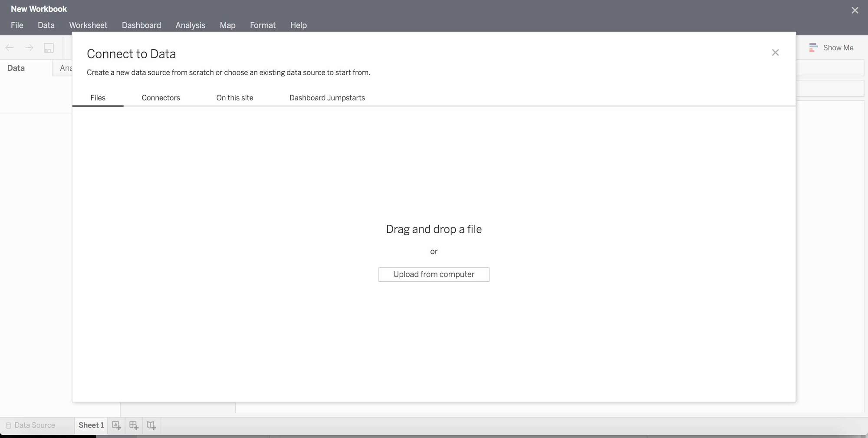Screen dimensions: 868x438
Task: Close the Connect to Data dialog
Action: tap(775, 53)
